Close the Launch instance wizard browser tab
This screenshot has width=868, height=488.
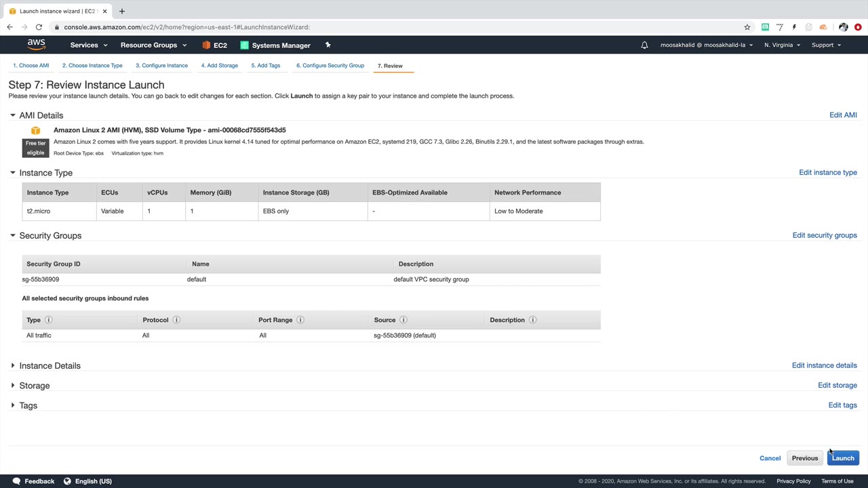[104, 11]
